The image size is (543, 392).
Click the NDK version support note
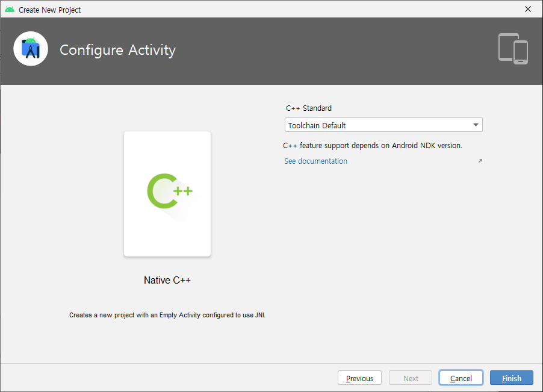click(373, 146)
